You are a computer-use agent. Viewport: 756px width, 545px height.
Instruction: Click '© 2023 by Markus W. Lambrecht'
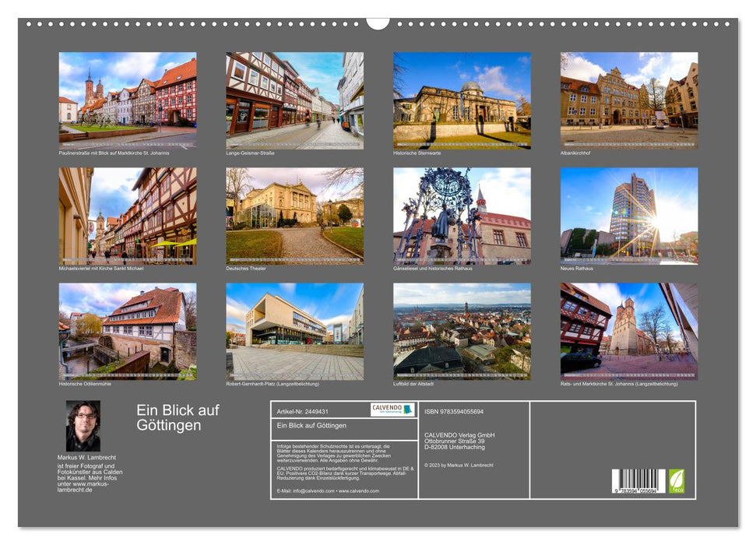(459, 466)
